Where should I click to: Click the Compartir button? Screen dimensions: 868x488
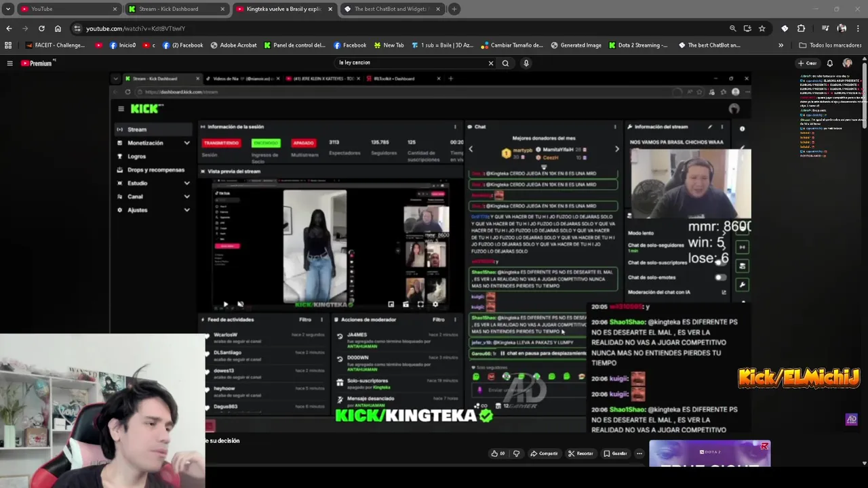[544, 453]
